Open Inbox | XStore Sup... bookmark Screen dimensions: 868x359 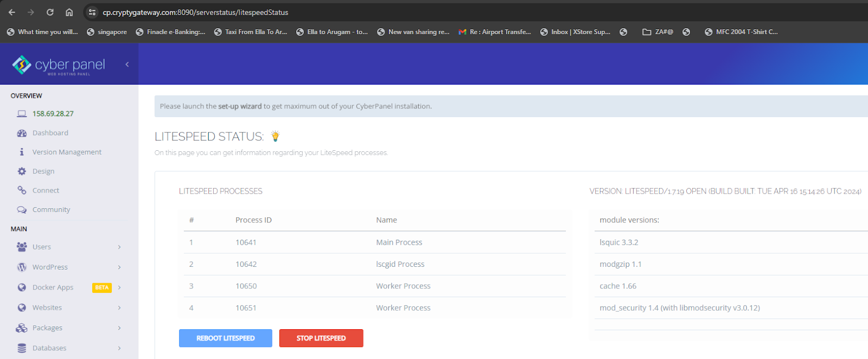[x=575, y=32]
